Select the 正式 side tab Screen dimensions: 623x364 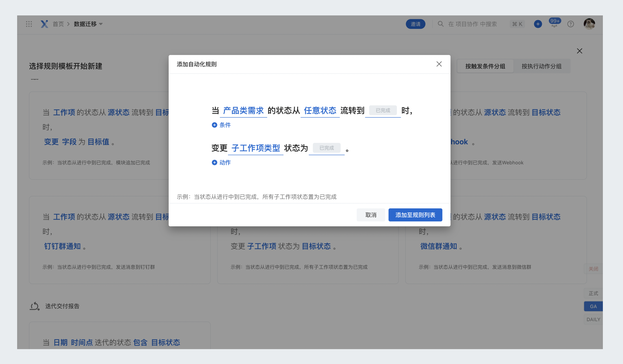click(x=593, y=293)
